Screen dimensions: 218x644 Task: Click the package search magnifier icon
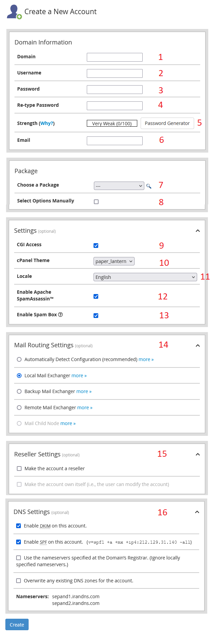click(149, 186)
